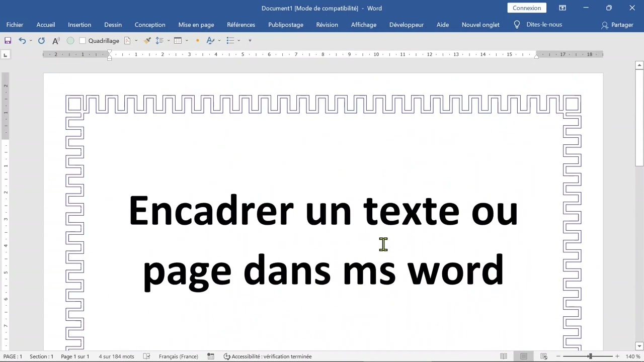This screenshot has height=362, width=644.
Task: Click the first line indent marker on ruler
Action: tap(110, 52)
